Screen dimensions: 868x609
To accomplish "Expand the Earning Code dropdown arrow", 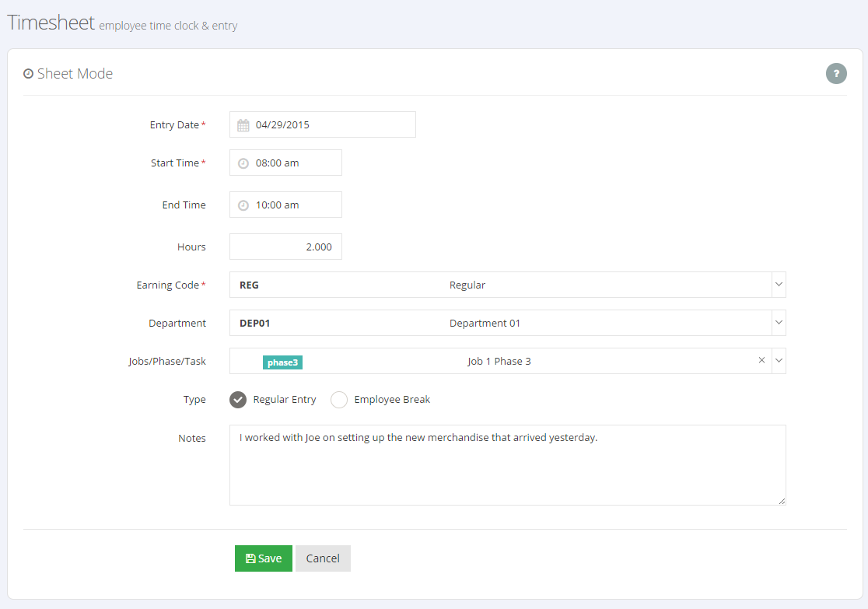I will 778,285.
